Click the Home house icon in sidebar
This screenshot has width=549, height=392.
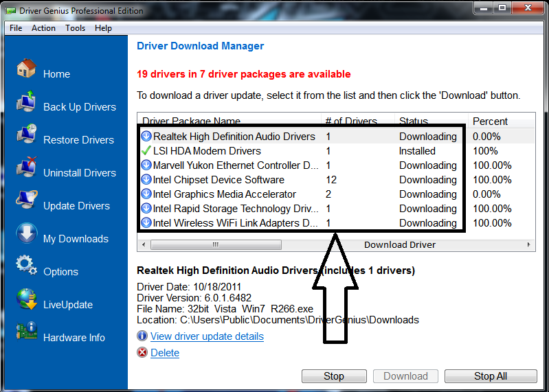26,68
